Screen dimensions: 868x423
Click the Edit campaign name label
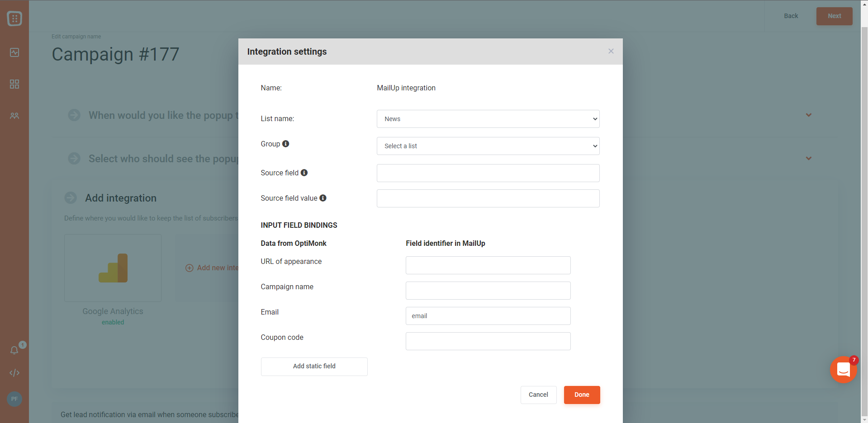(x=76, y=37)
